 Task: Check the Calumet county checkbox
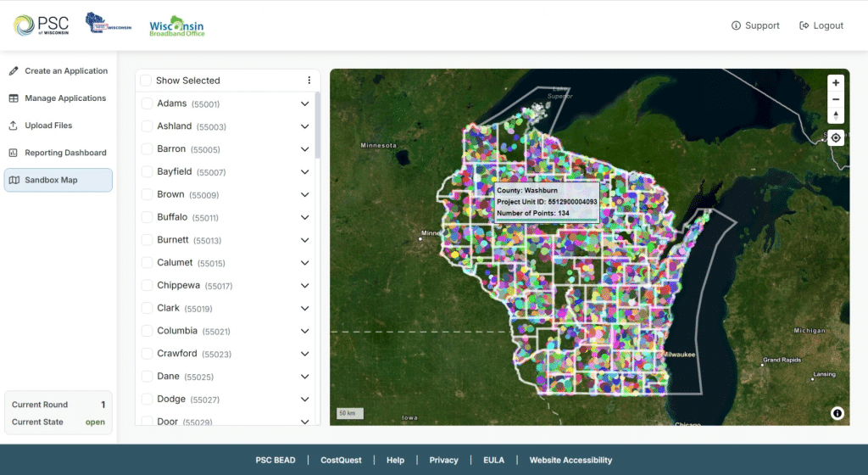point(147,262)
